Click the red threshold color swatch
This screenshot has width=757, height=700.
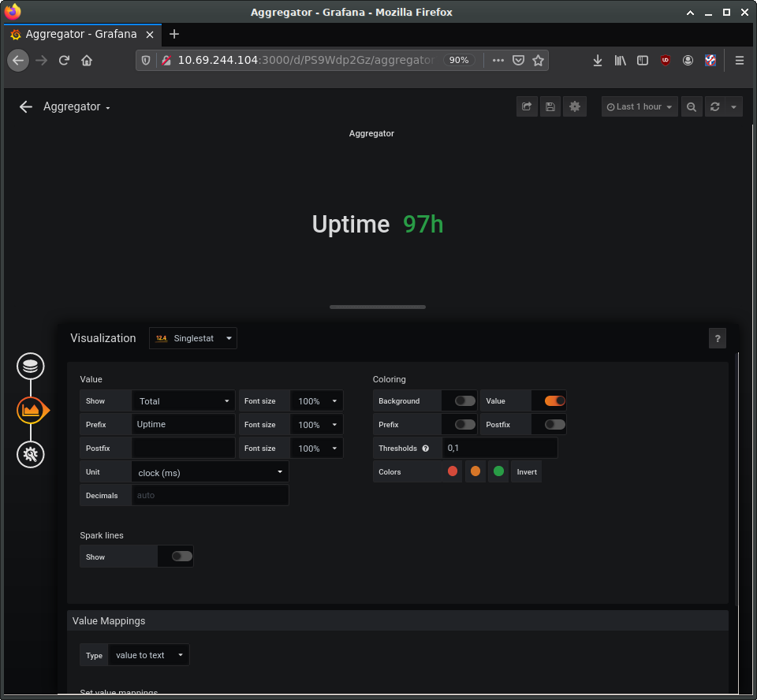point(453,471)
